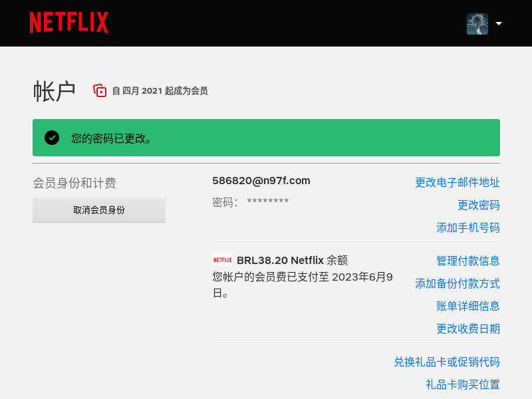The height and width of the screenshot is (399, 532).
Task: Click the membership badge icon beside 帐户
Action: coord(100,90)
